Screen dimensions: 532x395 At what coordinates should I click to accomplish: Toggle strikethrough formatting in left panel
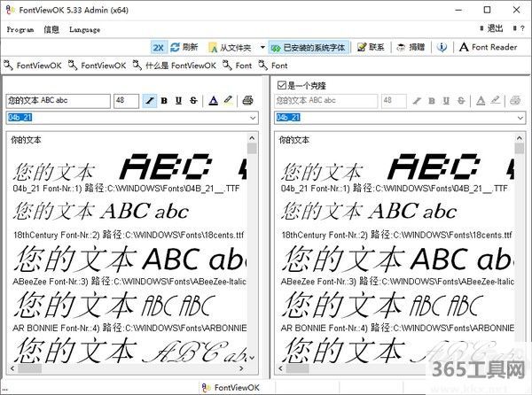(193, 101)
